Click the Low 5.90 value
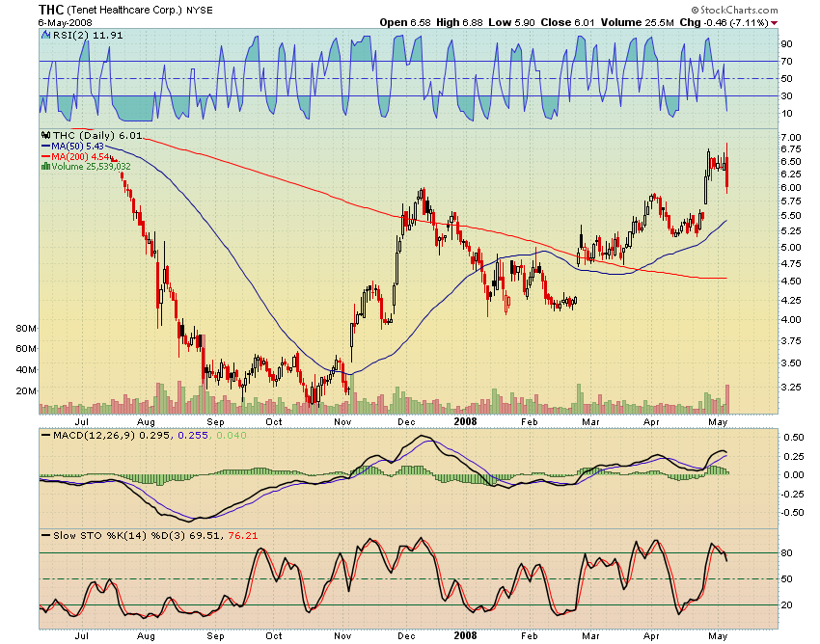820x644 pixels. [x=511, y=22]
